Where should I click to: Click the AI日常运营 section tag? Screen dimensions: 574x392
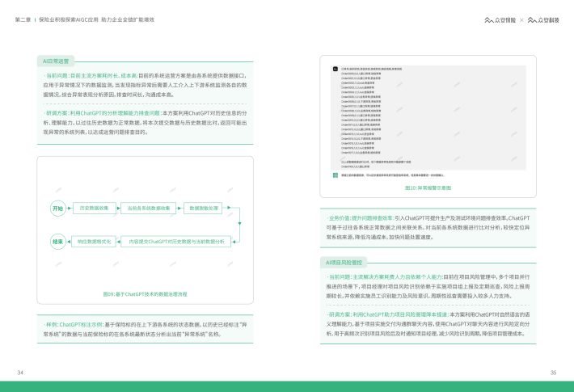pos(57,61)
